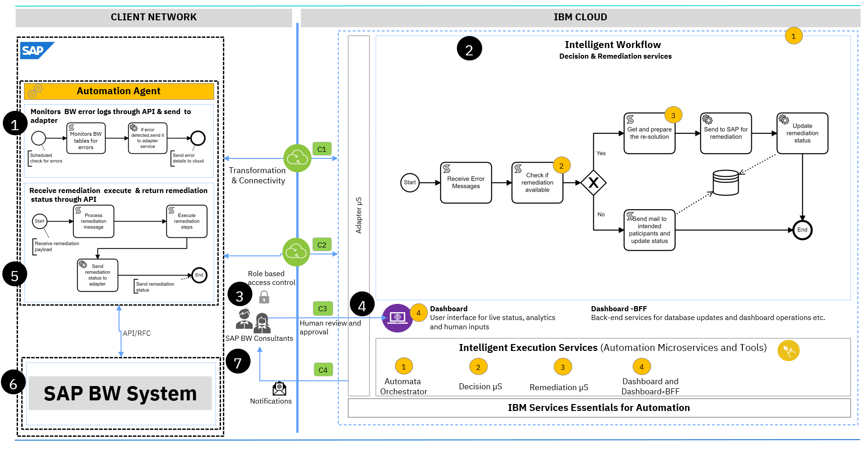The height and width of the screenshot is (453, 868).
Task: Click the yellow tools icon in Execution Services
Action: (x=788, y=351)
